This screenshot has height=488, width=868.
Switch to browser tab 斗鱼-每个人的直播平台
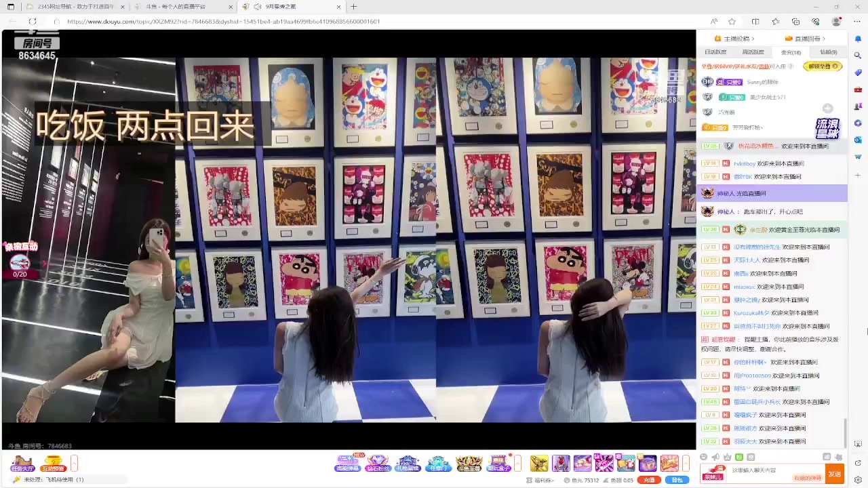[182, 7]
